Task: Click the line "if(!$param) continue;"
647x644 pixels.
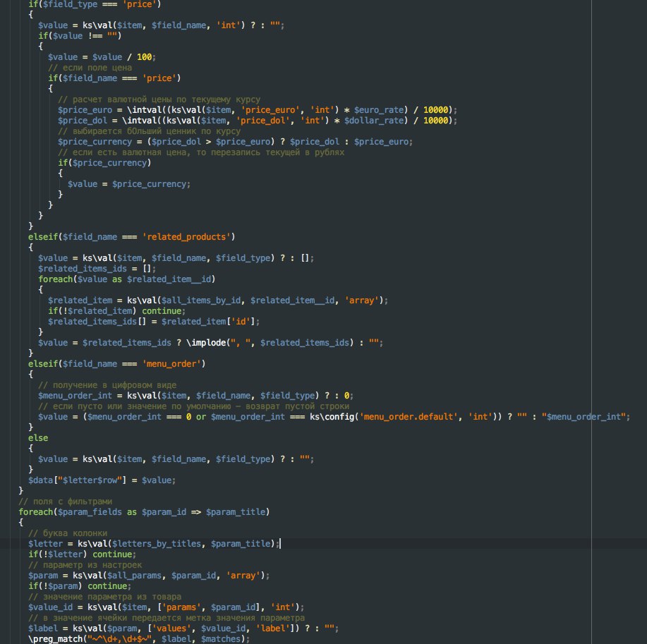Action: 80,586
